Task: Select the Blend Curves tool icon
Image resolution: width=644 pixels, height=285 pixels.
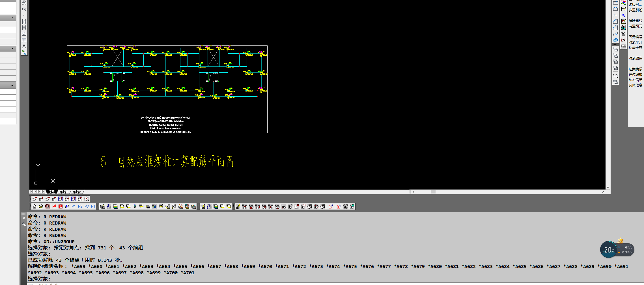Action: [615, 34]
